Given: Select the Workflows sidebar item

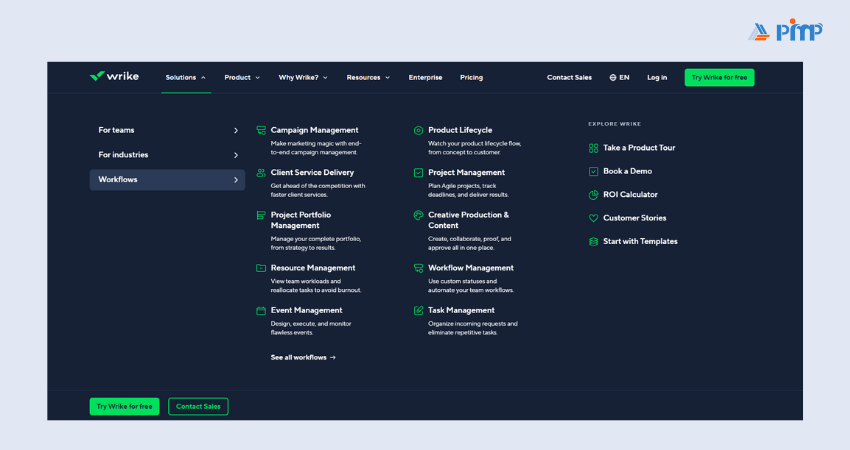Looking at the screenshot, I should [x=167, y=179].
